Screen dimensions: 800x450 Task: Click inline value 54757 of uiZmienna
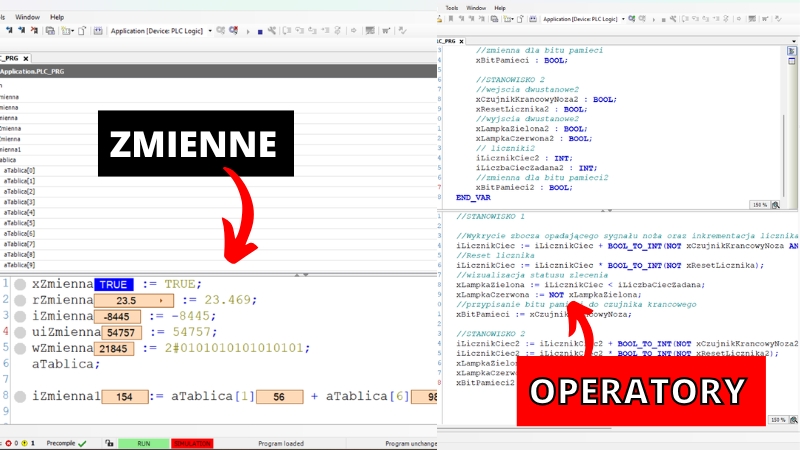tap(121, 333)
